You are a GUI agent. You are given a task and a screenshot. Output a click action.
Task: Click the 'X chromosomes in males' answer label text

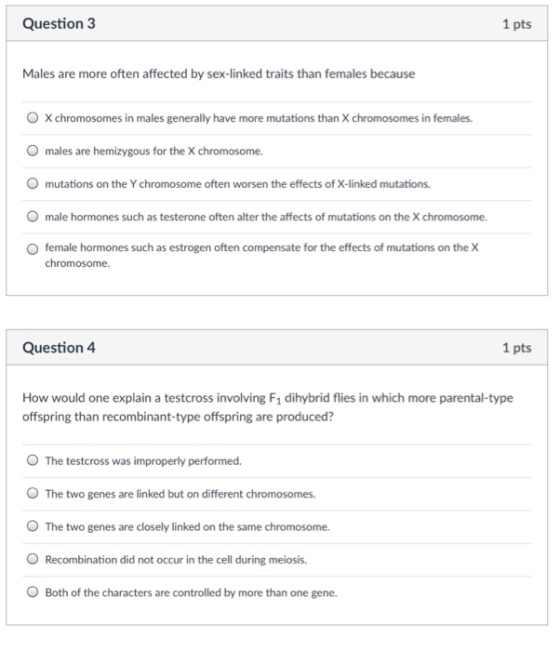pyautogui.click(x=259, y=118)
